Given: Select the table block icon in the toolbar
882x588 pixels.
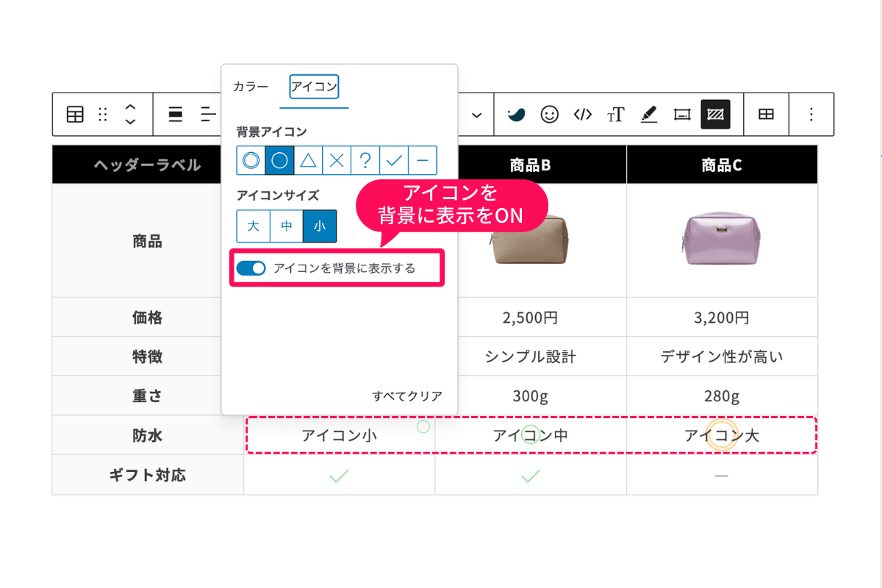Looking at the screenshot, I should [x=75, y=115].
